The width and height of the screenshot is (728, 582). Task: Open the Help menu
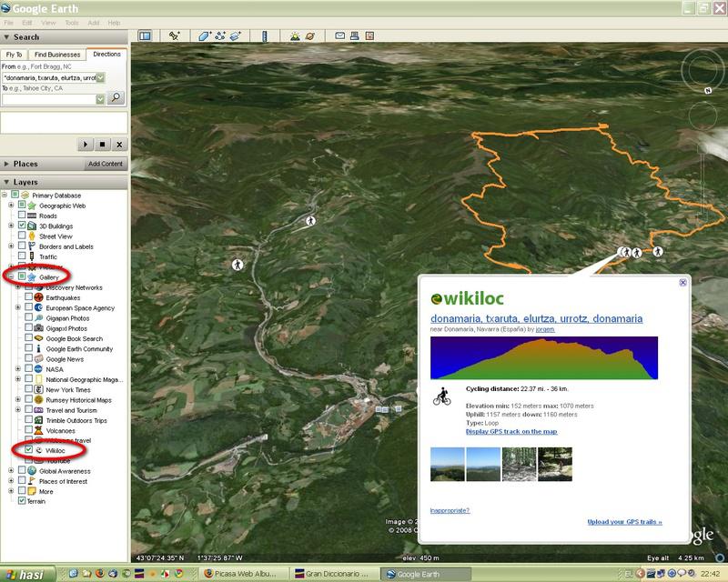coord(114,23)
